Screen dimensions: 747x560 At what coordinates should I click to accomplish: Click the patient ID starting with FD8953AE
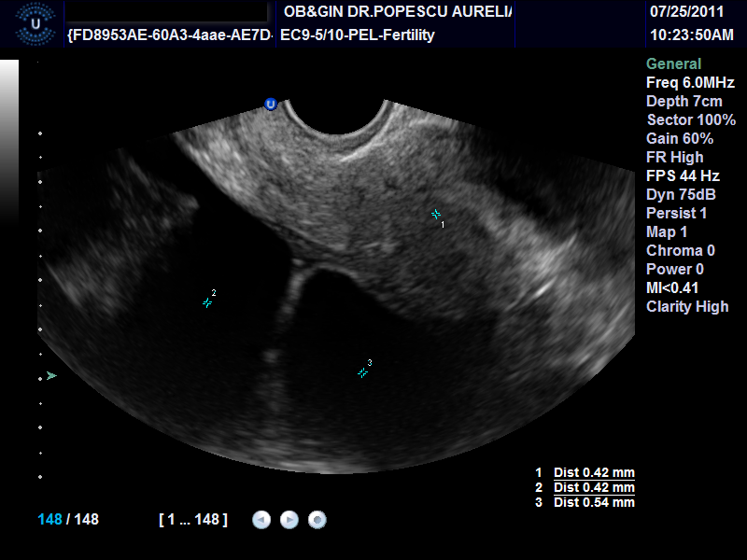(x=171, y=35)
